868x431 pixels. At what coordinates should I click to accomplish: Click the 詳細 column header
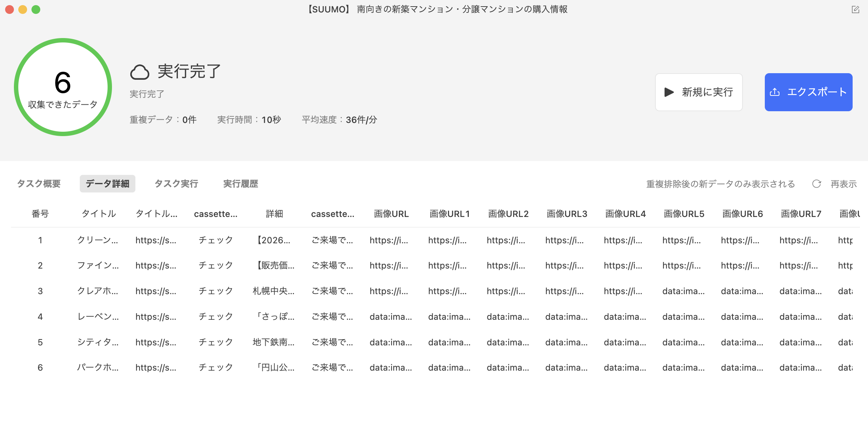point(274,214)
